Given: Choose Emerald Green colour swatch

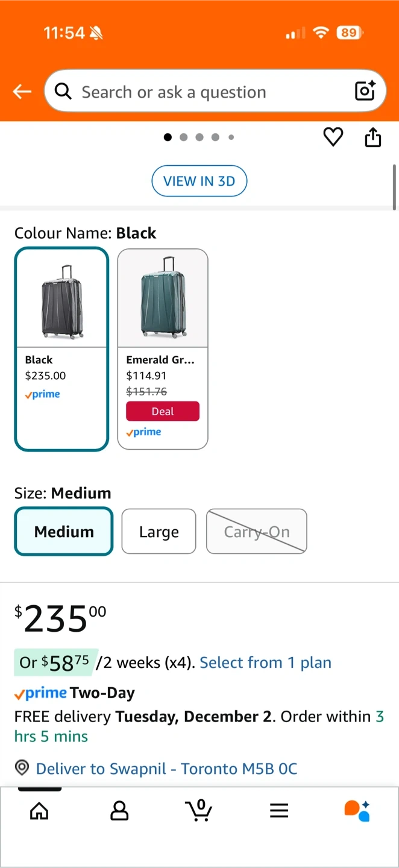Looking at the screenshot, I should (x=163, y=349).
